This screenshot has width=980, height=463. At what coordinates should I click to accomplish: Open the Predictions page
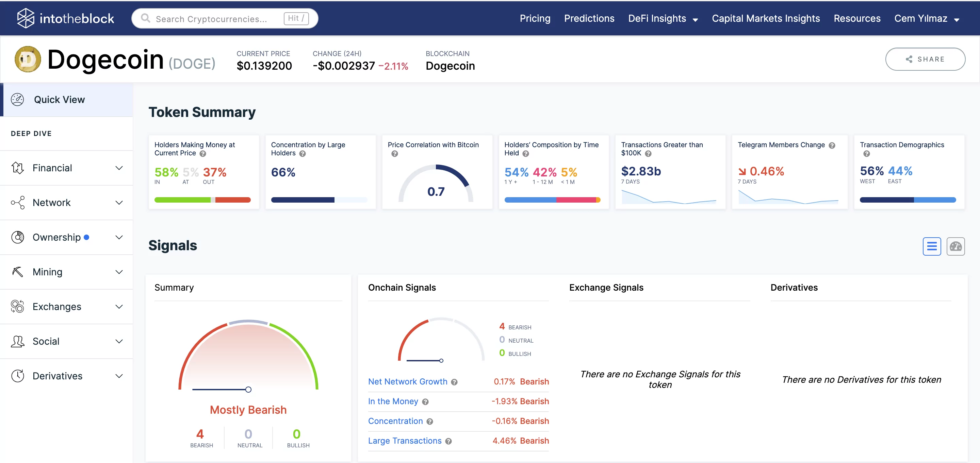589,18
